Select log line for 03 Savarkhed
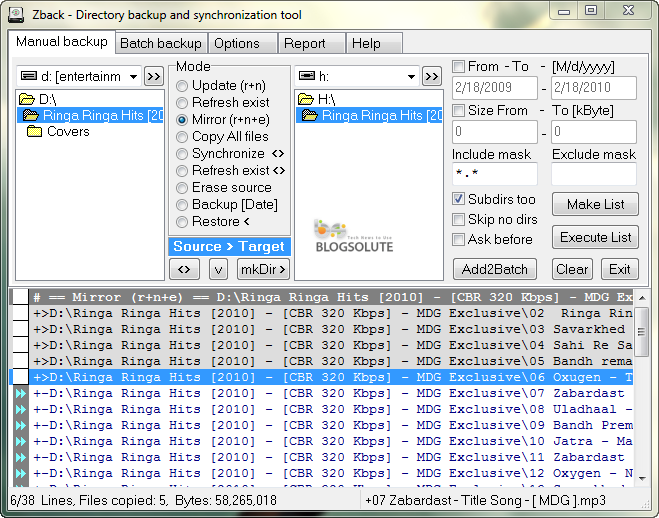Screen dimensions: 659x518 [331, 329]
